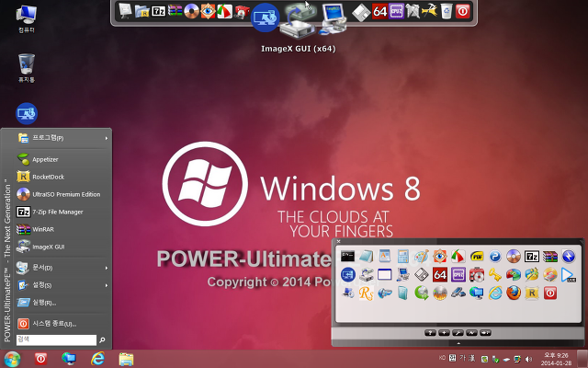Click the plus add-shortcut button in Appetizer
Screen dimensions: 588x368
click(x=444, y=333)
